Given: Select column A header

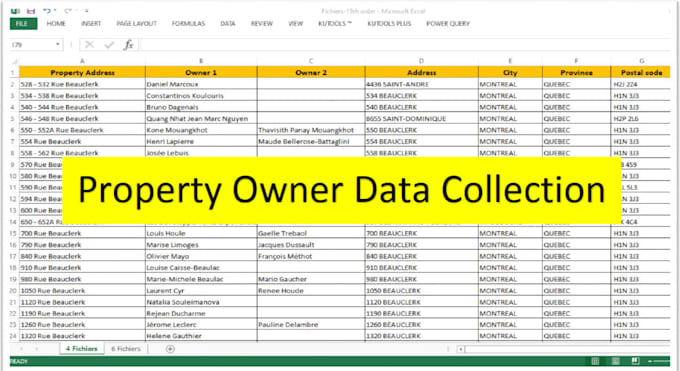Looking at the screenshot, I should click(x=82, y=61).
